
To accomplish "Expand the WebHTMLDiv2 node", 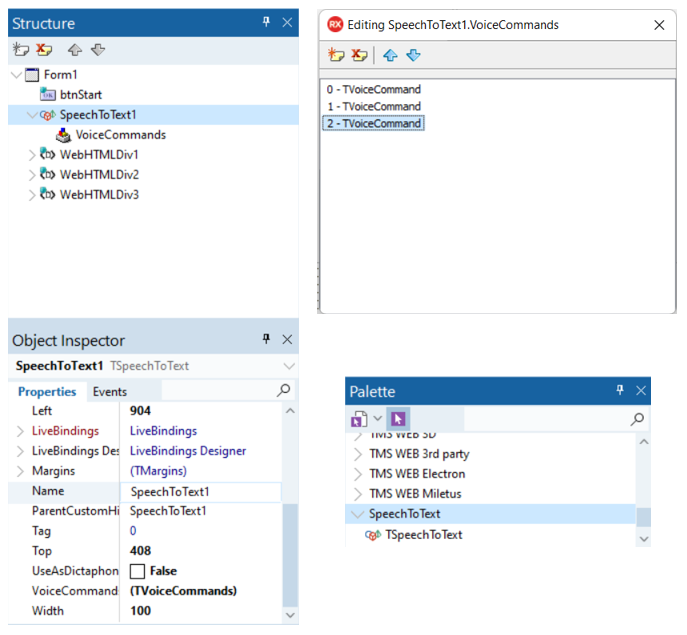I will (32, 175).
